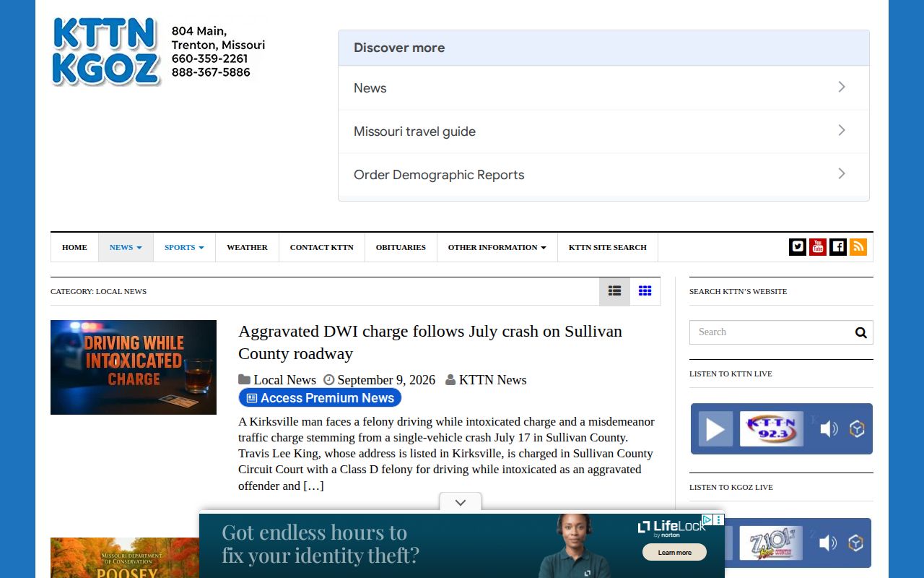Viewport: 924px width, 578px height.
Task: Click the AdChoices icon on LifeLock ad
Action: [707, 519]
